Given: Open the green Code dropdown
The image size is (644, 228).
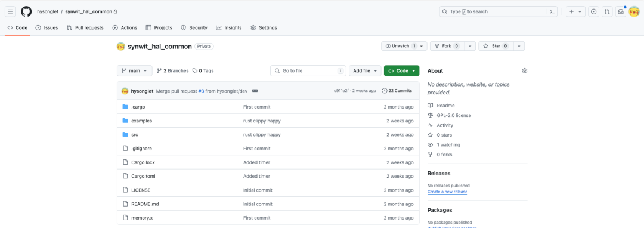Looking at the screenshot, I should point(402,70).
